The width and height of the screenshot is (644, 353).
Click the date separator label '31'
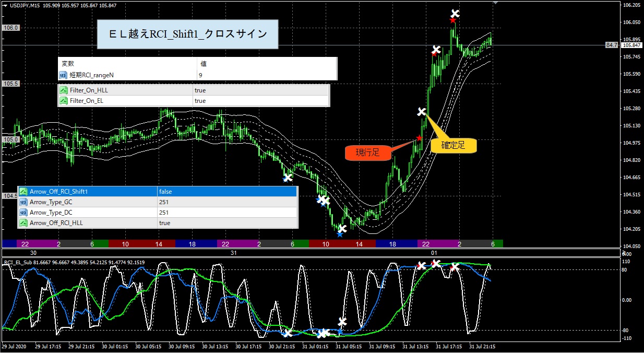pyautogui.click(x=234, y=253)
